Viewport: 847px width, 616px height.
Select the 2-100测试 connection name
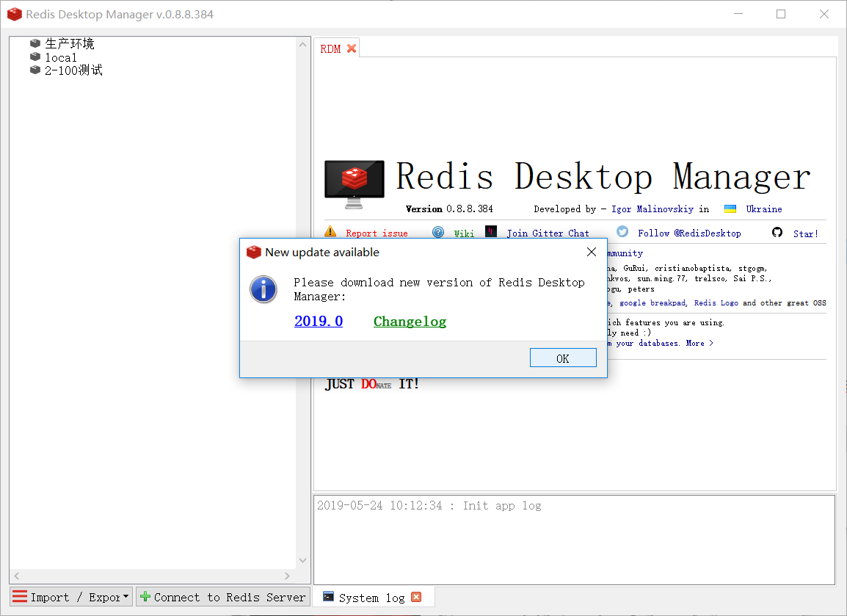point(73,70)
